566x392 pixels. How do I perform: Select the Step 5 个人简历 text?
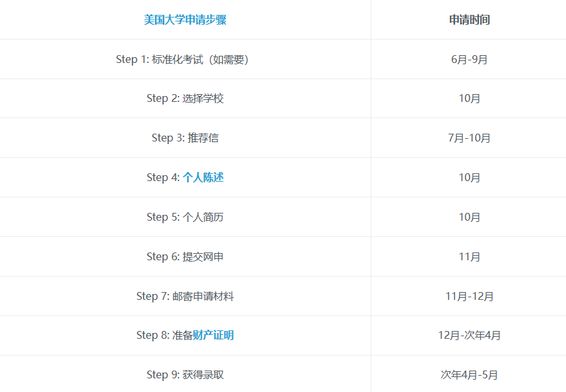tap(185, 217)
